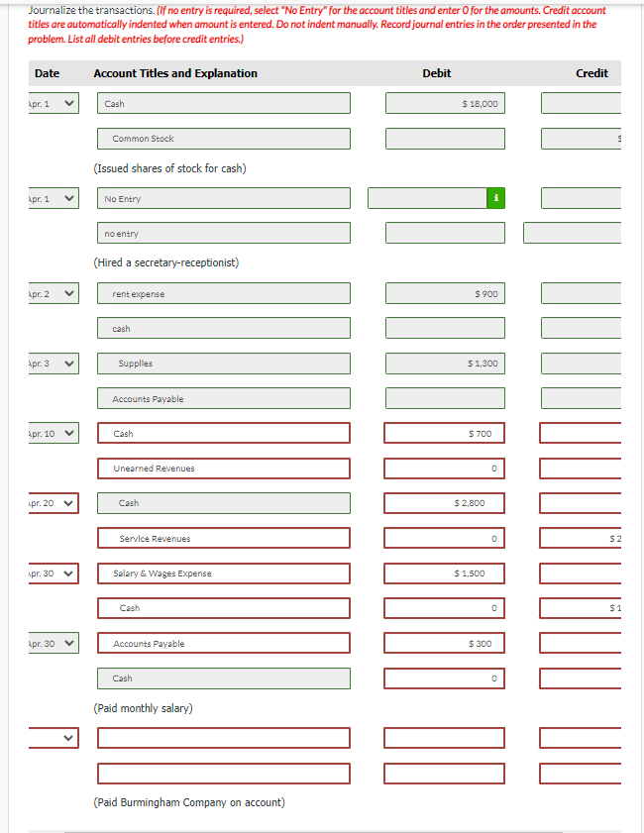Click the Supplies account title field

tap(223, 363)
